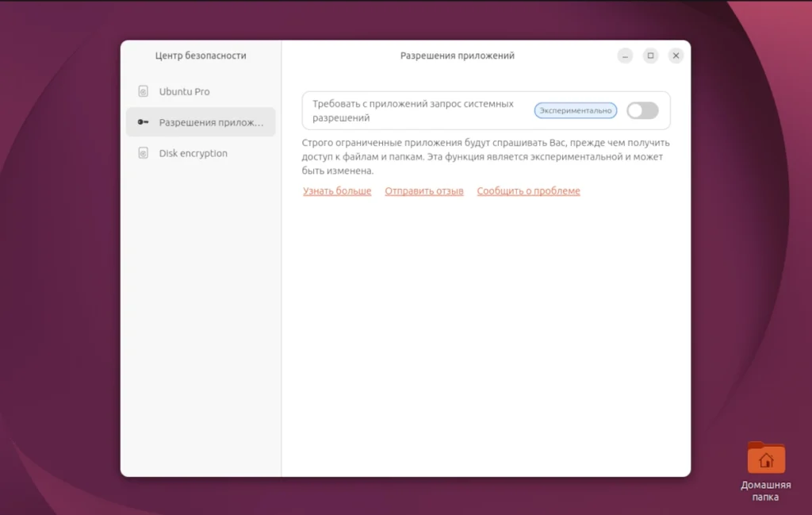This screenshot has height=515, width=812.
Task: Close the Центр безопасности window
Action: click(x=676, y=56)
